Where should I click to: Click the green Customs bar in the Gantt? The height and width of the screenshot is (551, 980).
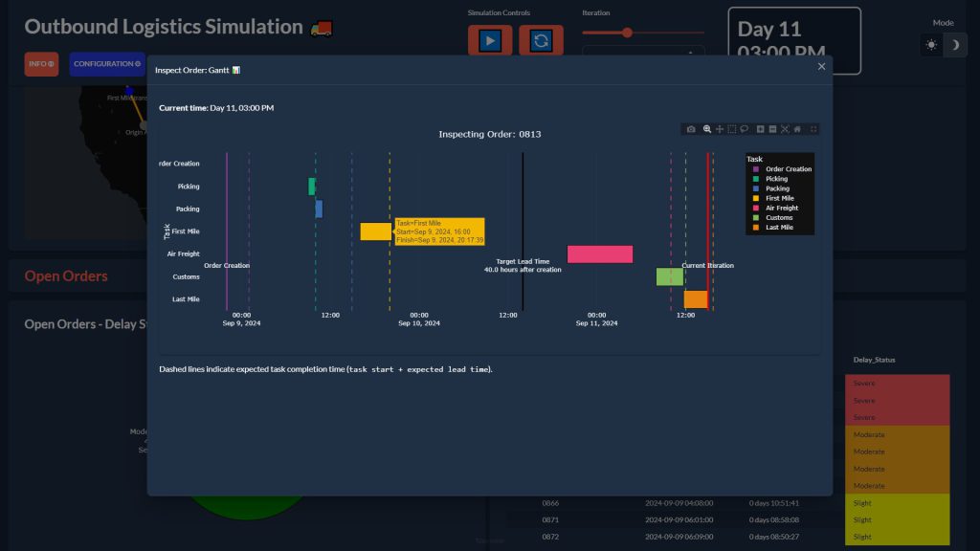point(669,276)
